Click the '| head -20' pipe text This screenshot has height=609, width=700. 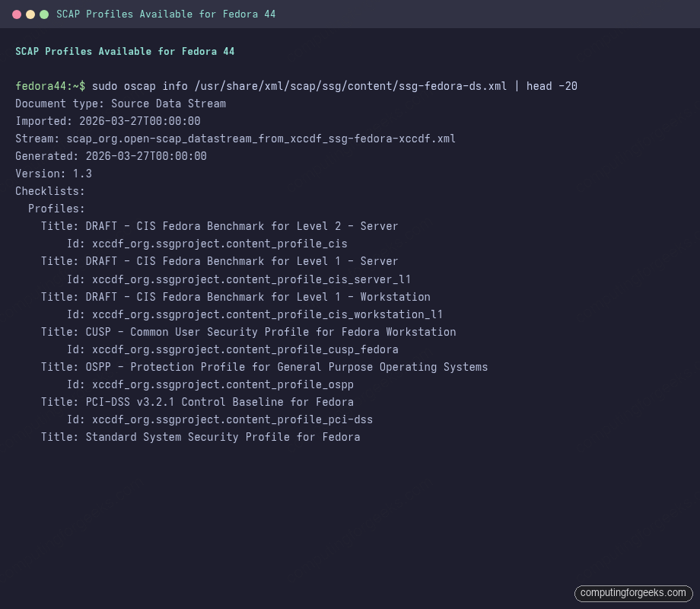546,86
